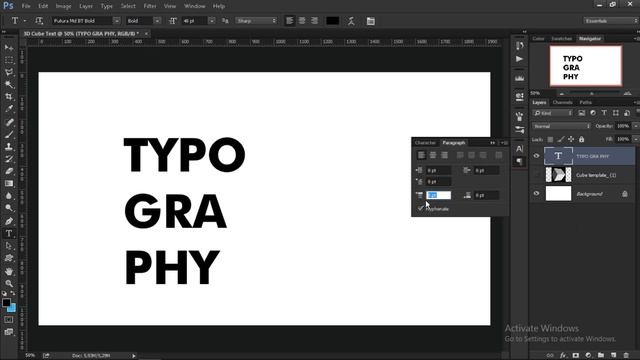
Task: Open the History panel icon
Action: tap(519, 46)
